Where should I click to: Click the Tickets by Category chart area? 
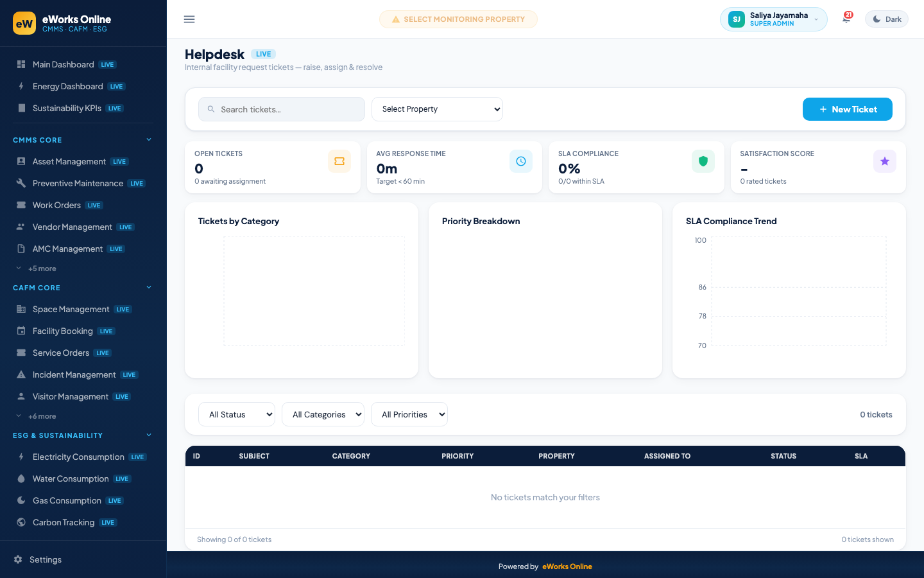coord(314,292)
